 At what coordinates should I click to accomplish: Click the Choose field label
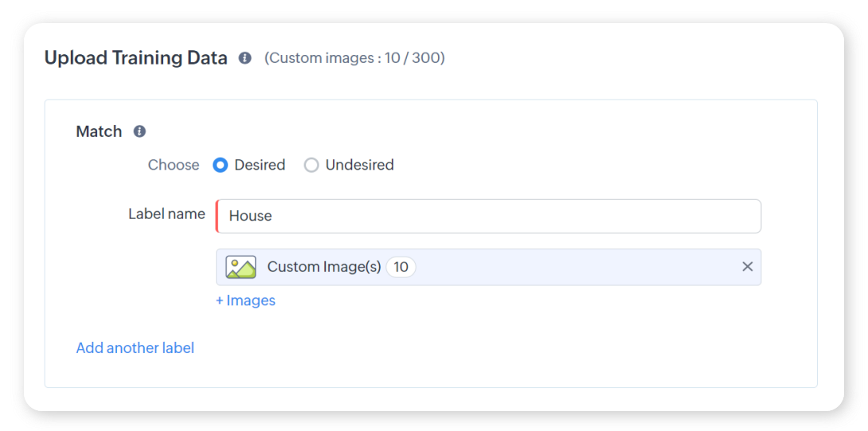(174, 165)
